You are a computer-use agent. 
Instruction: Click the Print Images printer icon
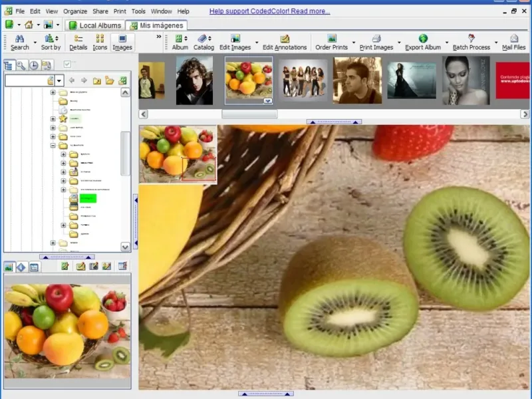tap(376, 39)
